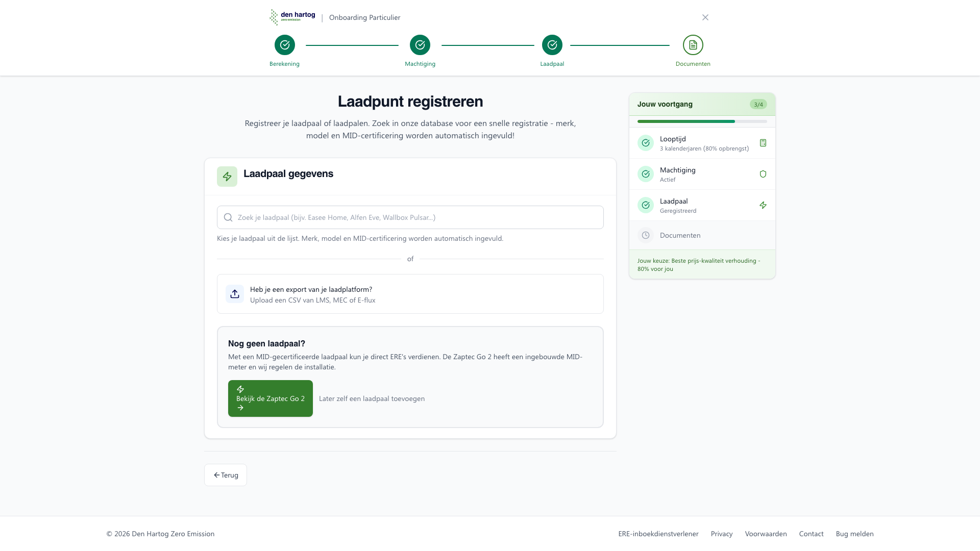Click the arrow icon in Zaptec button
The image size is (980, 551).
point(240,408)
